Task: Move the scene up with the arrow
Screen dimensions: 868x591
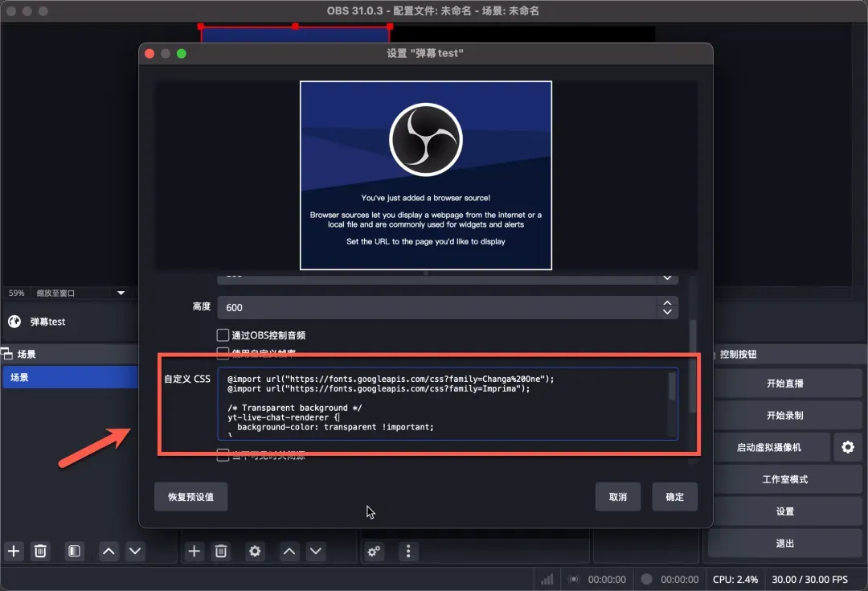Action: pos(109,551)
